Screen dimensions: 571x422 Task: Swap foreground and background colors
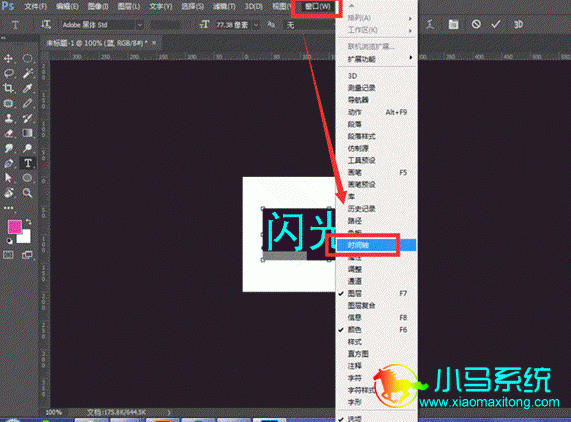click(x=28, y=221)
